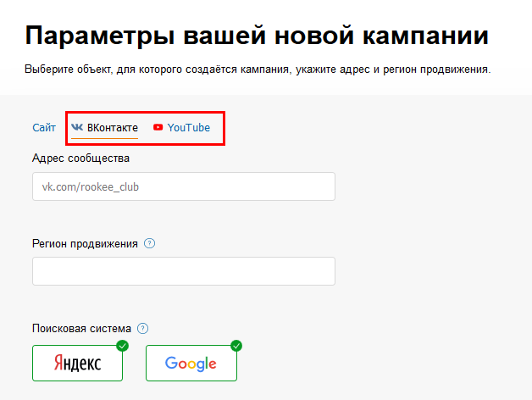This screenshot has width=532, height=400.
Task: Open help icon next to Регион продвижения
Action: coord(150,243)
